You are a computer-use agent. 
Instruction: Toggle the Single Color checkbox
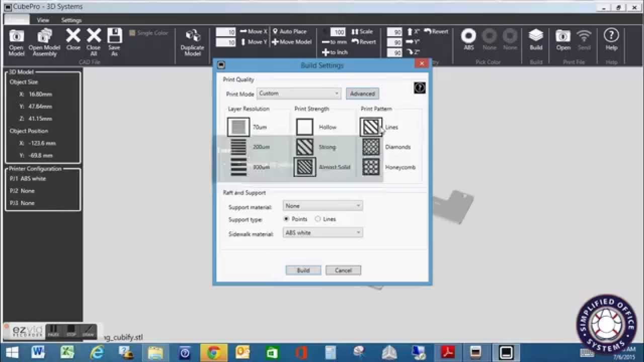point(132,33)
